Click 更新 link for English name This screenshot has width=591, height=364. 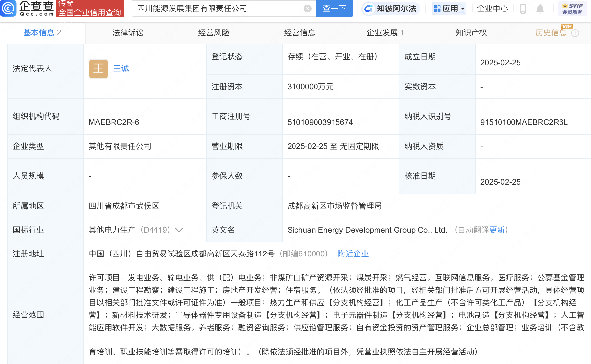[497, 230]
